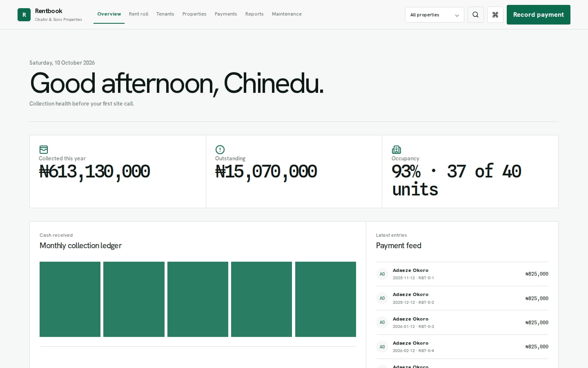Open search with the magnifier icon
Viewport: 588px width, 368px height.
click(x=476, y=15)
